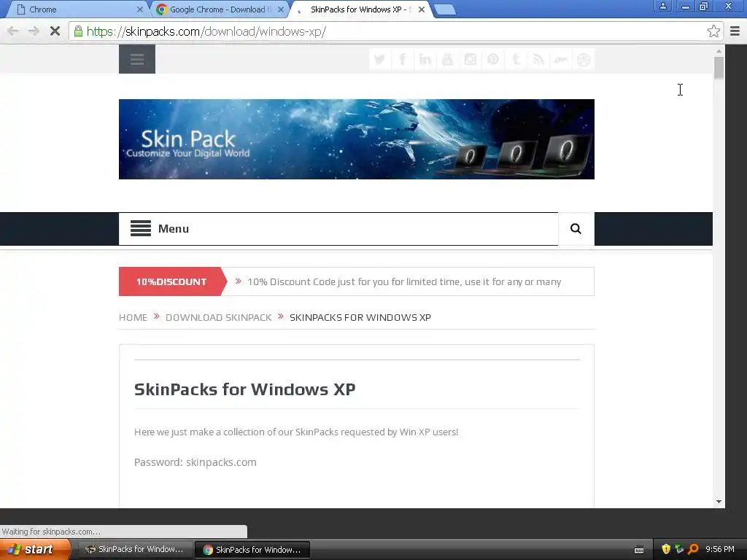Close the SkinPacks for Windows XP tab
Image resolution: width=747 pixels, height=560 pixels.
point(422,9)
